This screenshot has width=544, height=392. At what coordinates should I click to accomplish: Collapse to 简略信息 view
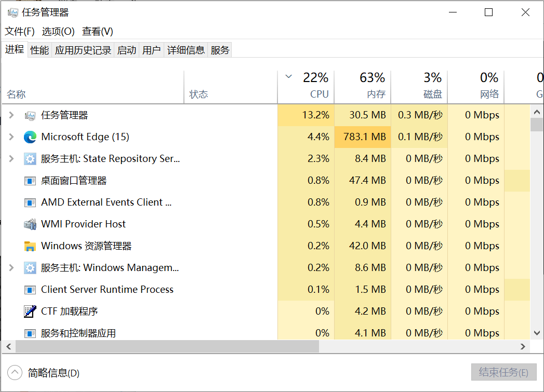15,372
